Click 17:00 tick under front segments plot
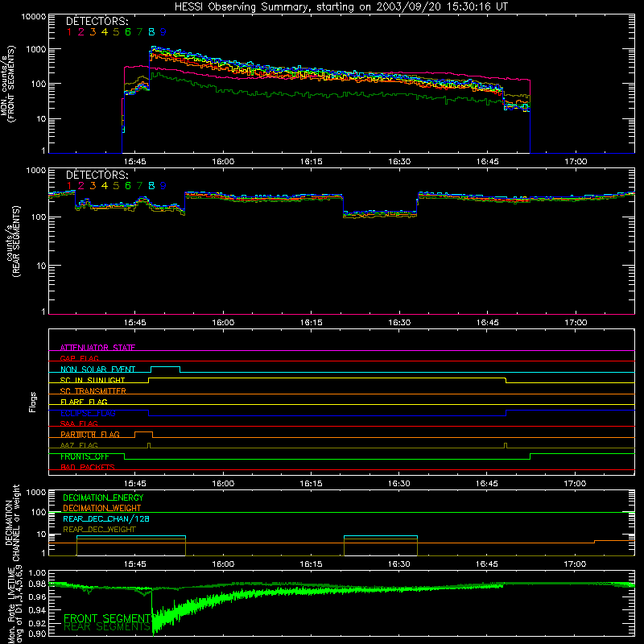644x644 pixels. 576,162
